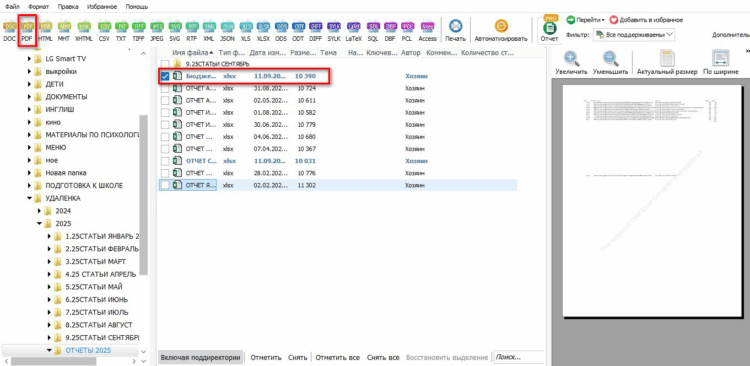Open the Перейти dropdown
The image size is (750, 366).
point(586,20)
